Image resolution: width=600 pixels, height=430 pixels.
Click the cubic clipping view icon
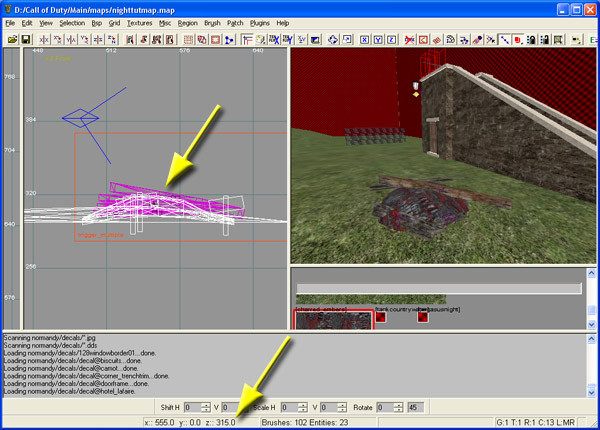click(x=315, y=39)
